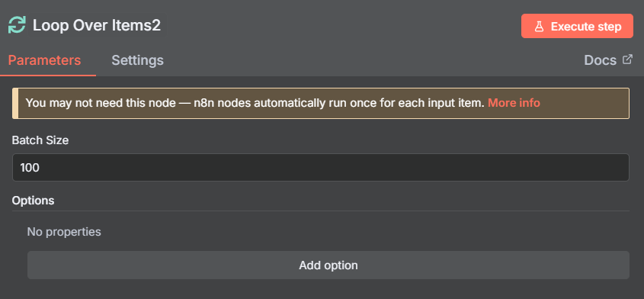This screenshot has width=644, height=299.
Task: Click the No properties placeholder text
Action: tap(64, 232)
